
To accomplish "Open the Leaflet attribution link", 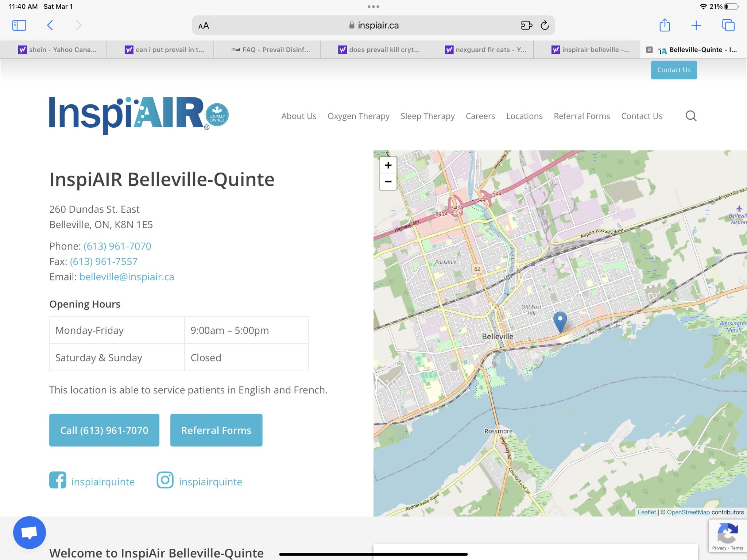I will click(647, 512).
